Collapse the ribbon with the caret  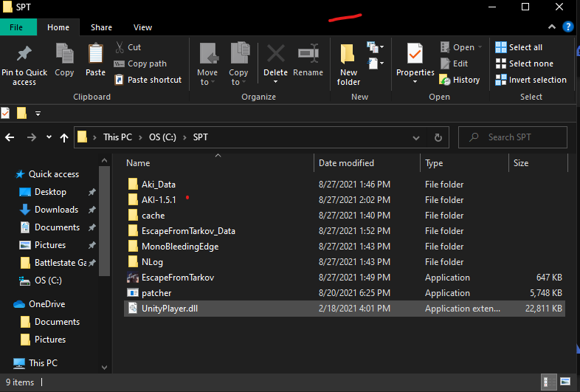pos(552,27)
